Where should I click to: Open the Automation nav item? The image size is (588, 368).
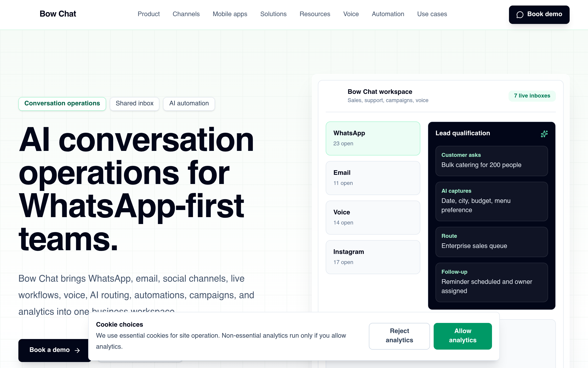click(388, 14)
